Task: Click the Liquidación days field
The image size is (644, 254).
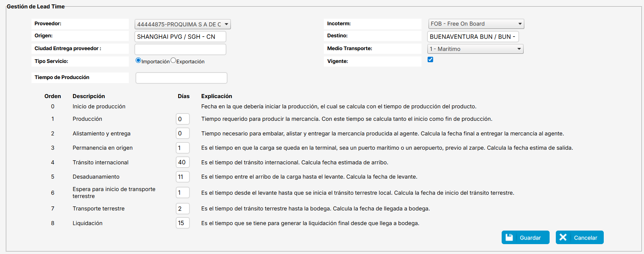Action: tap(182, 223)
